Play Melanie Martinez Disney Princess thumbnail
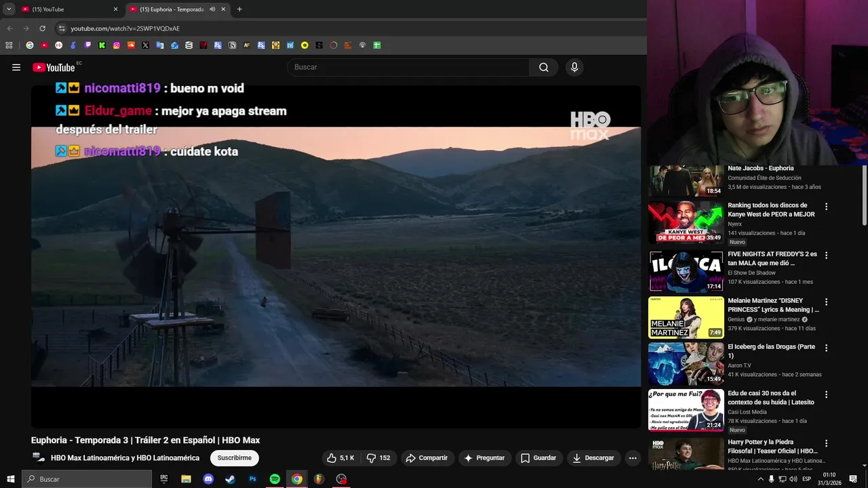 (686, 317)
